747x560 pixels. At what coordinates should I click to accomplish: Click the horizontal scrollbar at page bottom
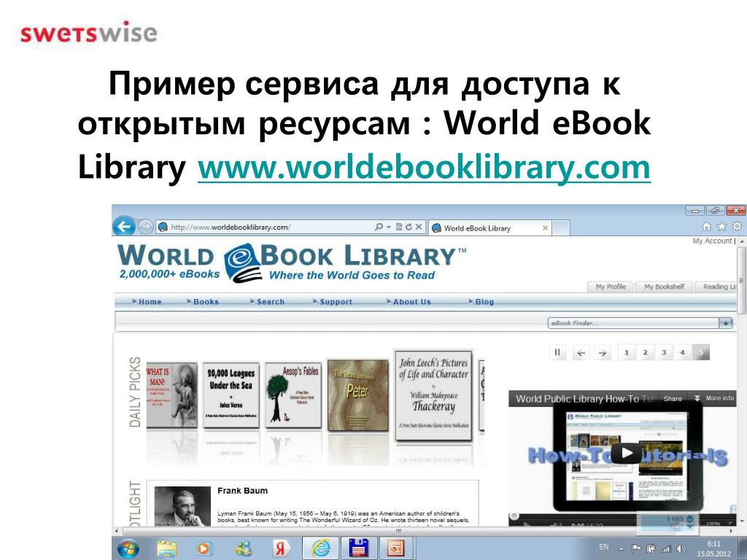pos(399,531)
